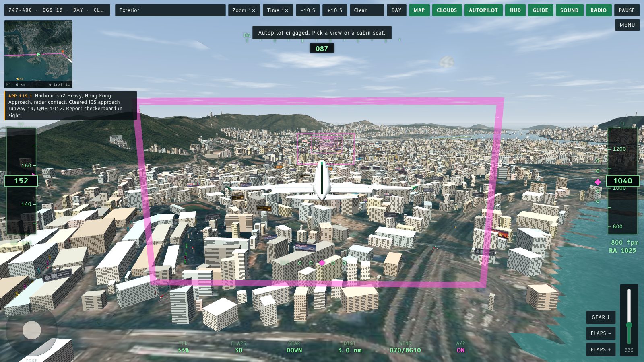
Task: Click the altitude readout 1040
Action: pyautogui.click(x=623, y=181)
